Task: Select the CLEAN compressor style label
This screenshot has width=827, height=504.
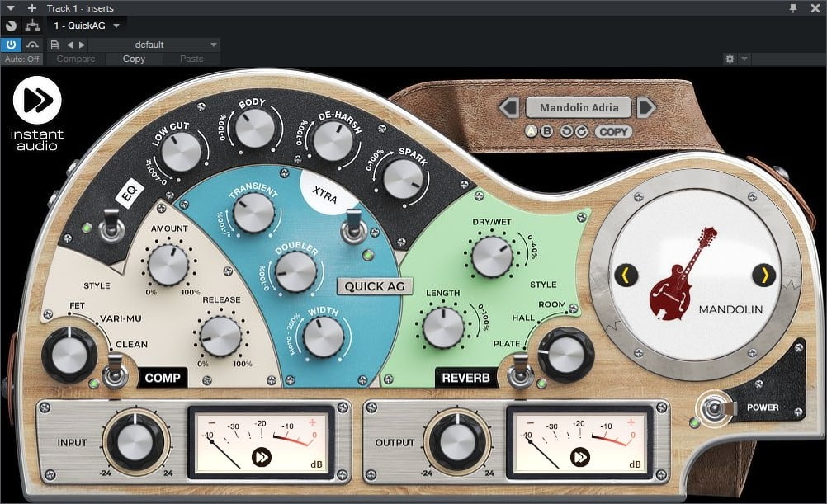Action: [131, 344]
